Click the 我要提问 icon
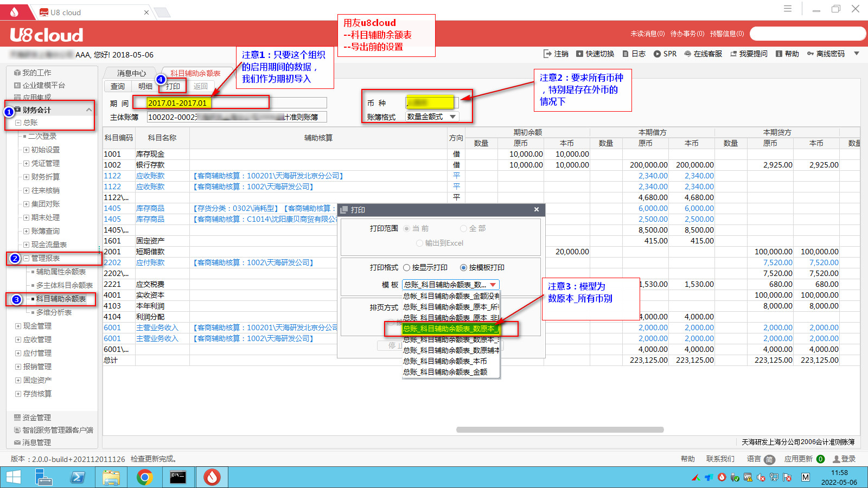The height and width of the screenshot is (488, 868). 734,54
